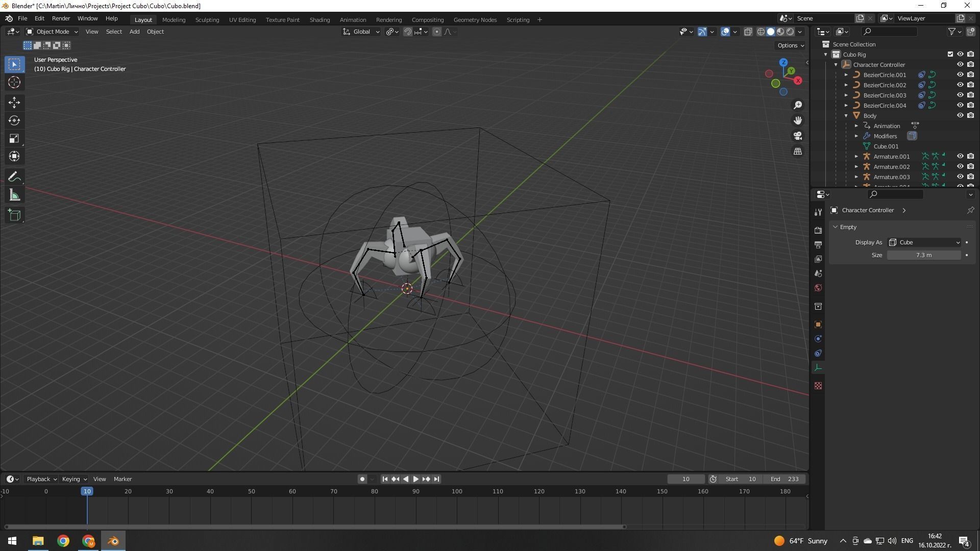Add a new workspace with plus button

point(540,20)
